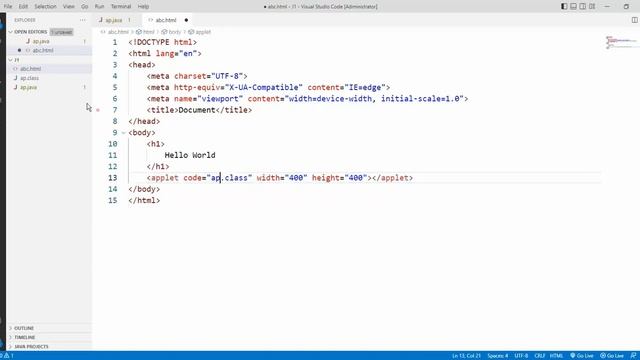Open the View menu
The height and width of the screenshot is (360, 640).
69,7
